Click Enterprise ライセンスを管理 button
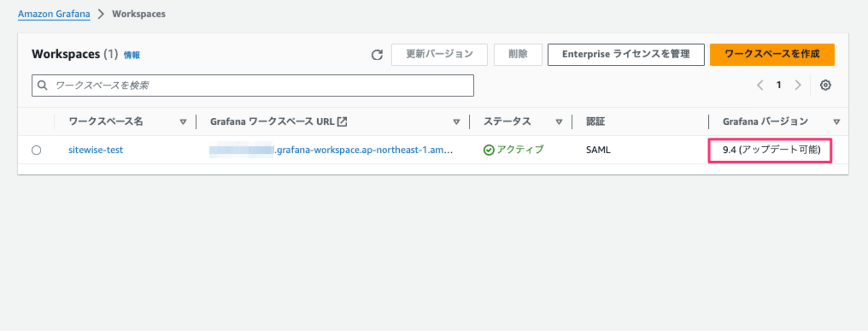 point(626,54)
